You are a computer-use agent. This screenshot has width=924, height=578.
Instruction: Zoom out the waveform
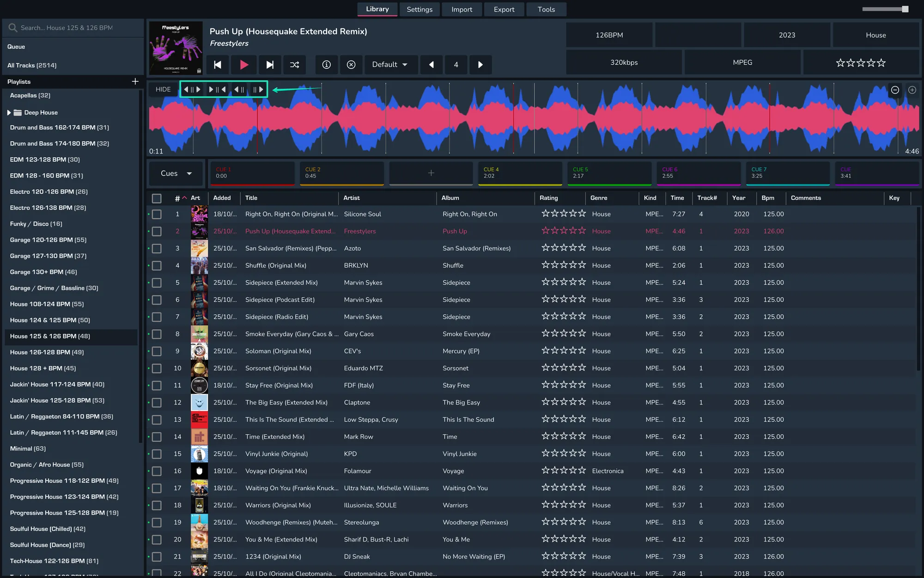[x=895, y=90]
